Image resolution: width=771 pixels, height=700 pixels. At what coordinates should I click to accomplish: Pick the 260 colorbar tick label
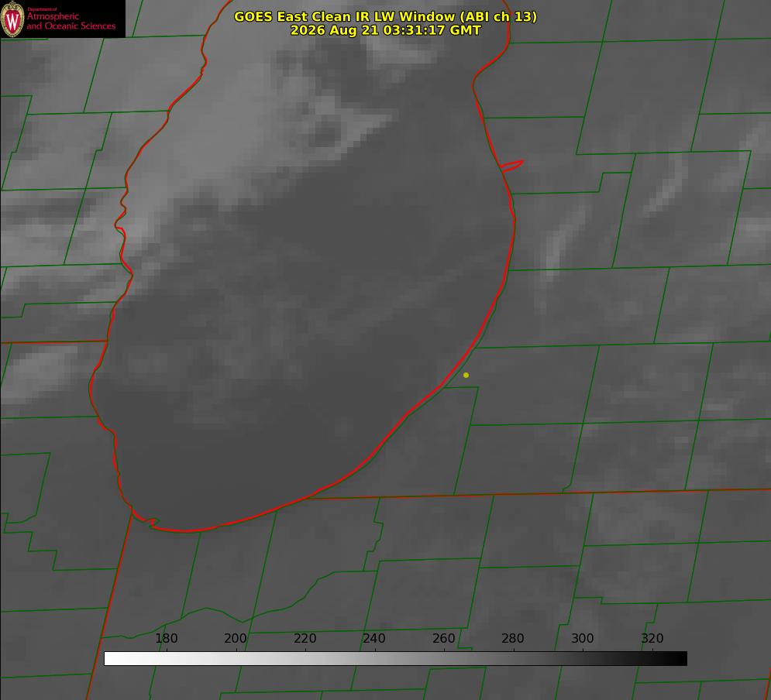pos(443,638)
